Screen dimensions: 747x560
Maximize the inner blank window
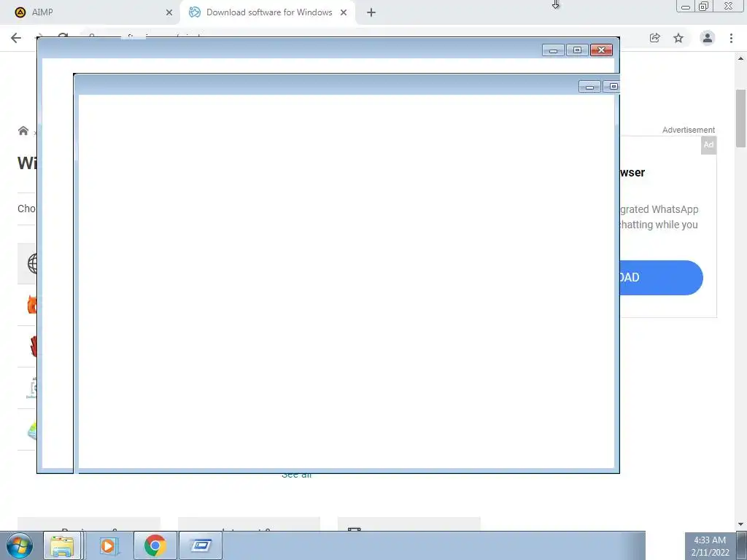(612, 87)
